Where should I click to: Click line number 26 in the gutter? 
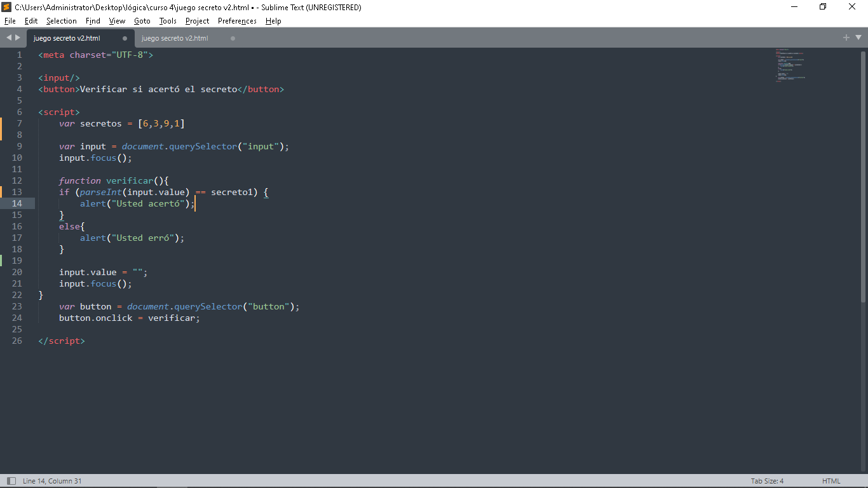click(x=17, y=341)
